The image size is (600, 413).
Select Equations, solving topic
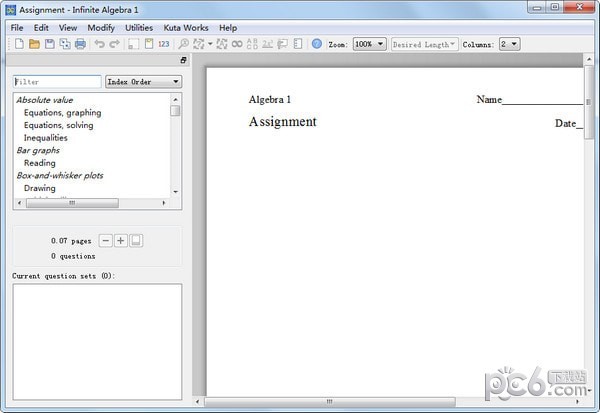pos(59,125)
